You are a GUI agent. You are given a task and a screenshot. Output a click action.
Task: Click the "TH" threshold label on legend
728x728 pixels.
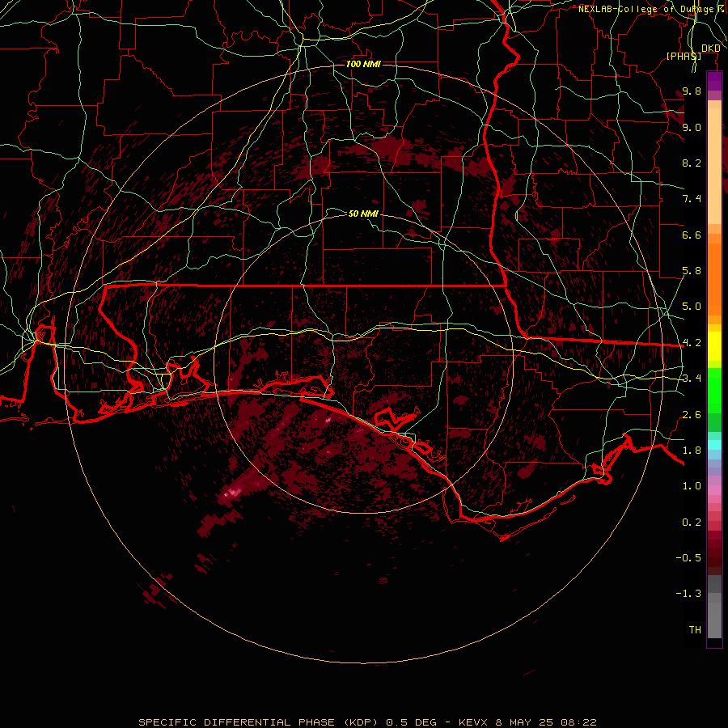point(695,630)
